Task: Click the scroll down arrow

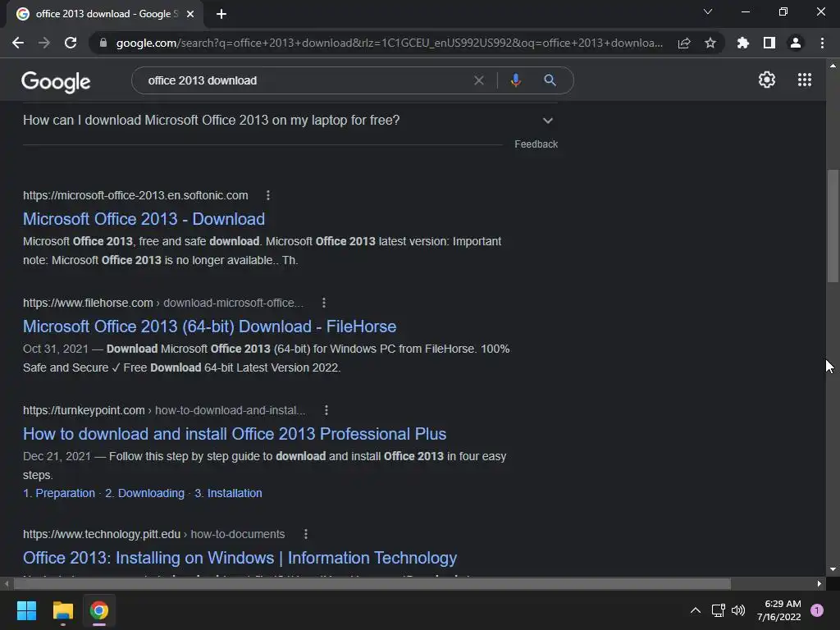Action: (833, 569)
